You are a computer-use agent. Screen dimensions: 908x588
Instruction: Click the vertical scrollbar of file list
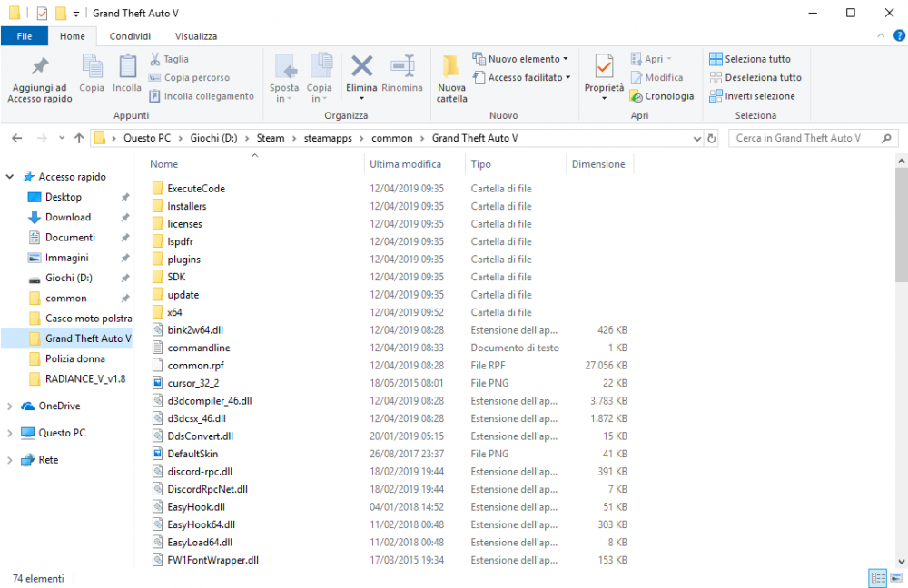click(902, 224)
